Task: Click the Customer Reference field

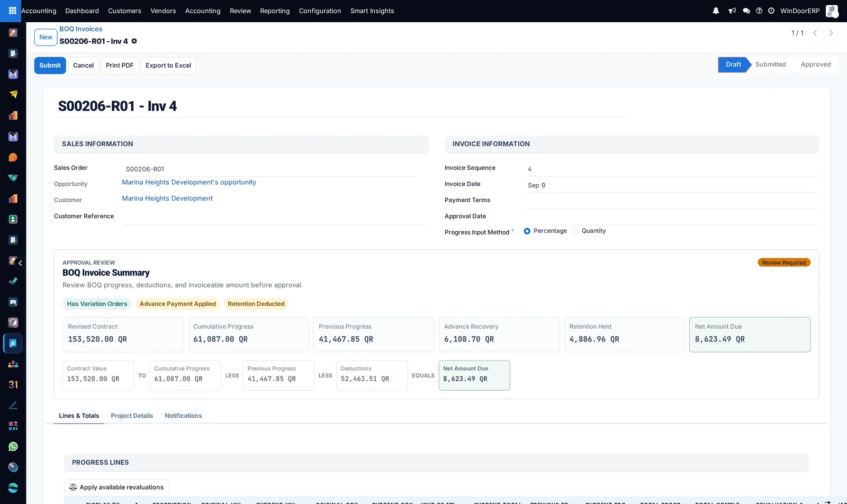Action: tap(275, 217)
